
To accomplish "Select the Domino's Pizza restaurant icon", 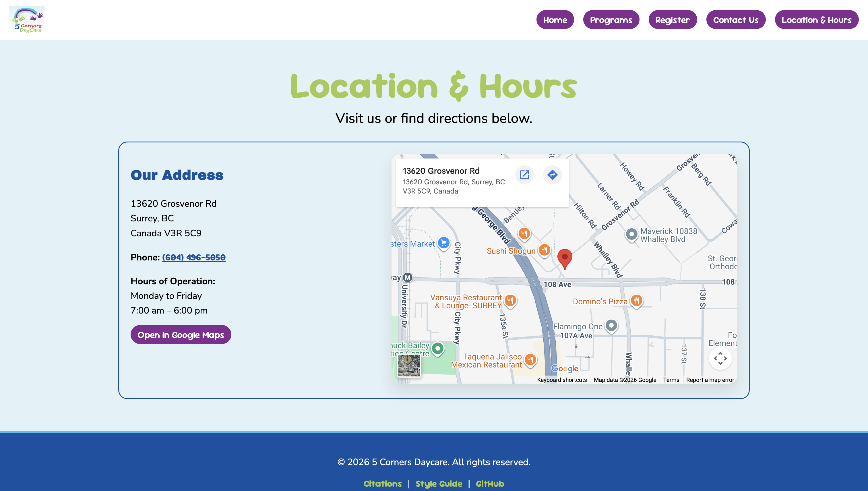I will pyautogui.click(x=636, y=301).
